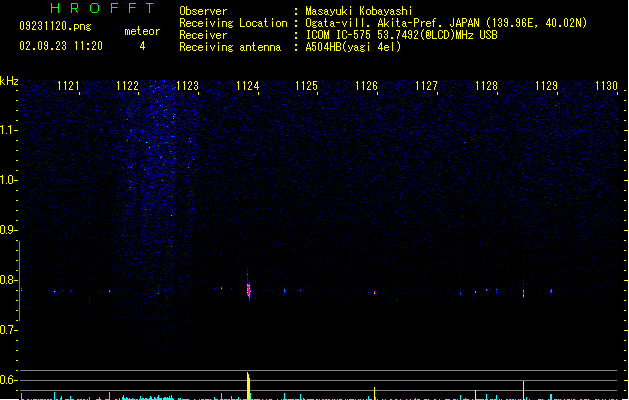Click the Receiving antenna label
This screenshot has height=400, width=629.
[x=230, y=47]
